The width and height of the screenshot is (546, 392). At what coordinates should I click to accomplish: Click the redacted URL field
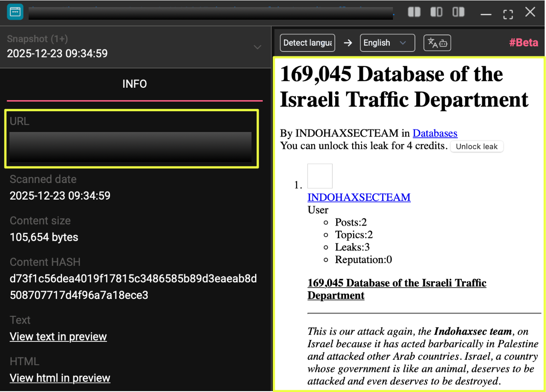pos(131,146)
